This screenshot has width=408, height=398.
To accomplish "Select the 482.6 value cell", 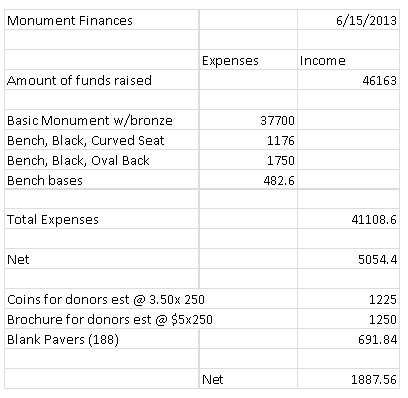I will tap(248, 180).
